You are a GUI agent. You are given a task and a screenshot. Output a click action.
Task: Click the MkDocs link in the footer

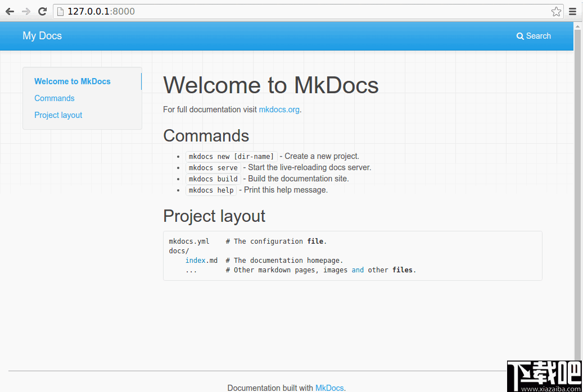329,388
